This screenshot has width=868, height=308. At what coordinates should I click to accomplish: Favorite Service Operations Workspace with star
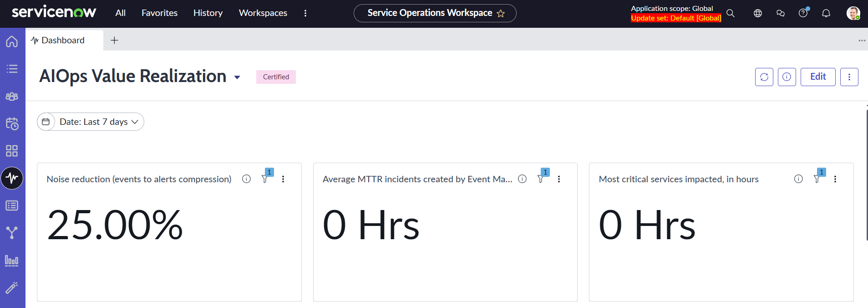[501, 13]
